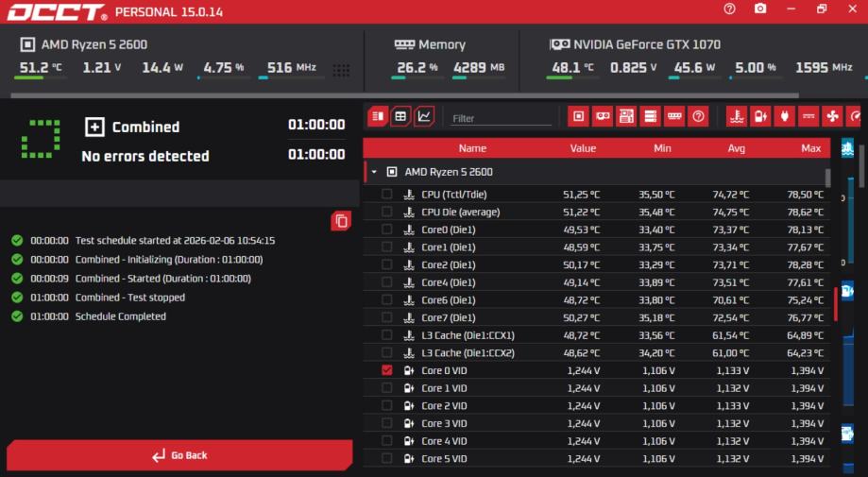Click the CPU usage 4.75 % bar
This screenshot has height=477, width=868.
click(224, 77)
